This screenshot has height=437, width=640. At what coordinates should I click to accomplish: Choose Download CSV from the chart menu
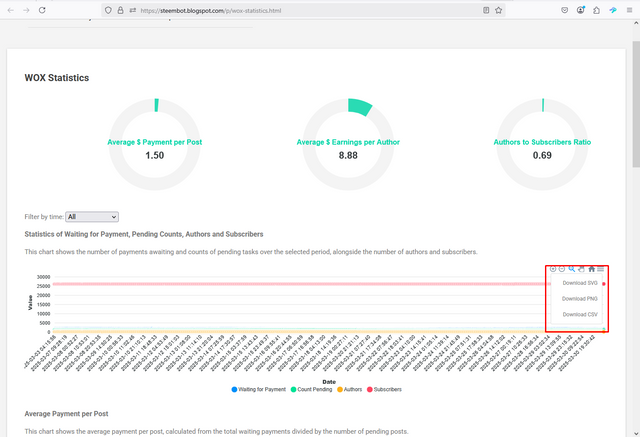point(580,315)
